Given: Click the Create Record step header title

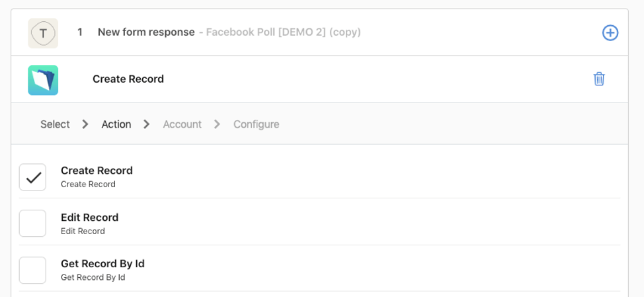Looking at the screenshot, I should [x=128, y=79].
